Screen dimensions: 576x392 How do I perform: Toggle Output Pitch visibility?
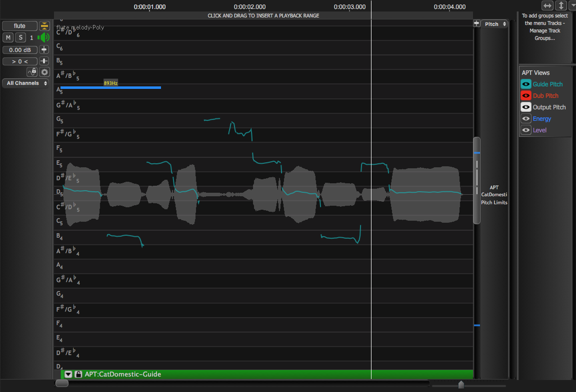[x=525, y=107]
